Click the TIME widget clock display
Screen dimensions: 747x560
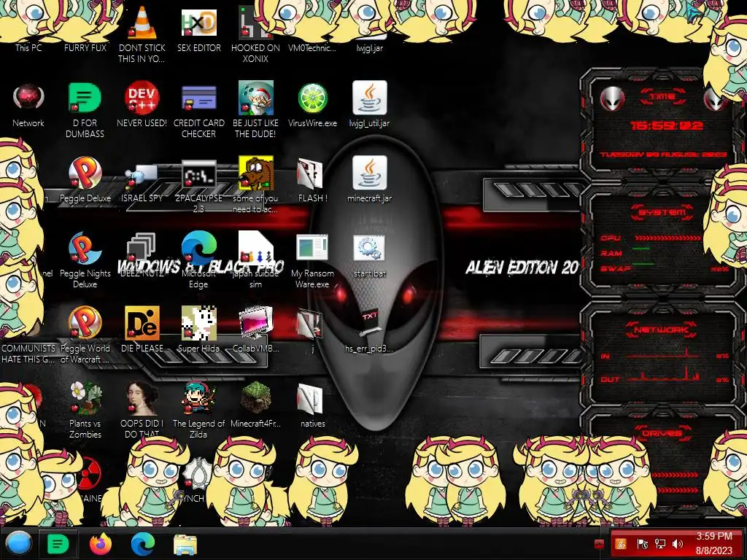666,125
